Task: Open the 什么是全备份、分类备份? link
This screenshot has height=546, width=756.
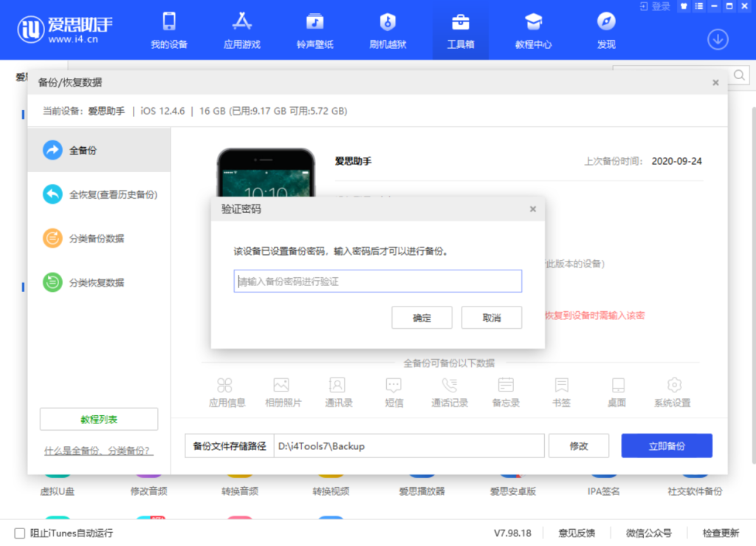Action: coord(98,451)
